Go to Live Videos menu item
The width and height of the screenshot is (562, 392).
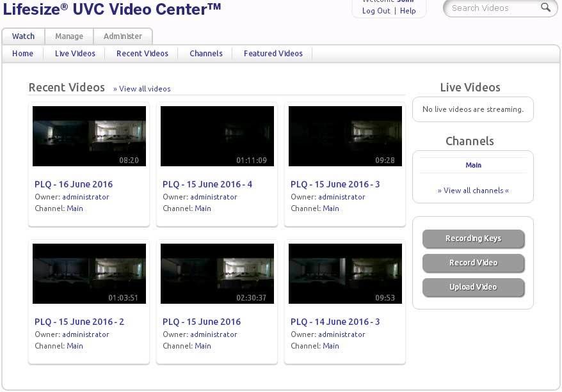75,54
